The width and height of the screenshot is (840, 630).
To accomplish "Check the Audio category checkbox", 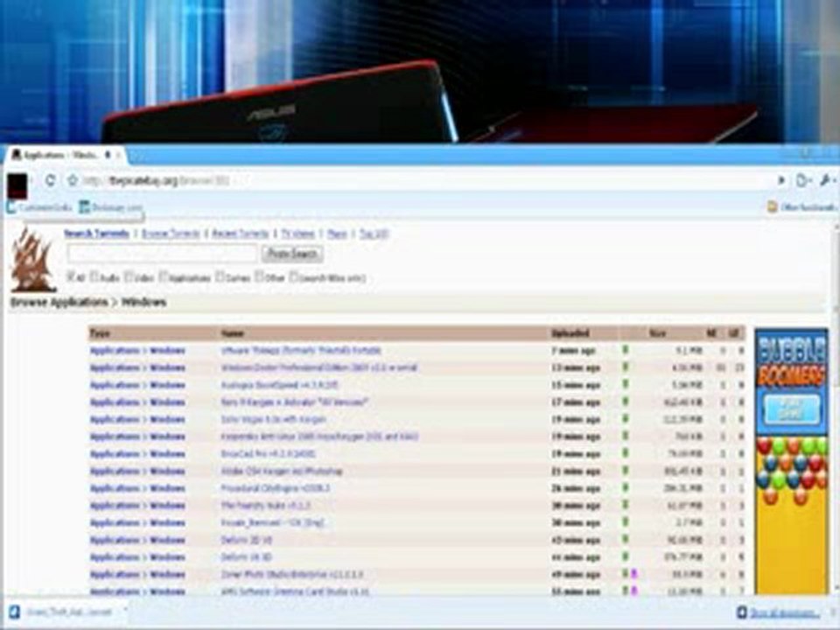I will (x=94, y=277).
